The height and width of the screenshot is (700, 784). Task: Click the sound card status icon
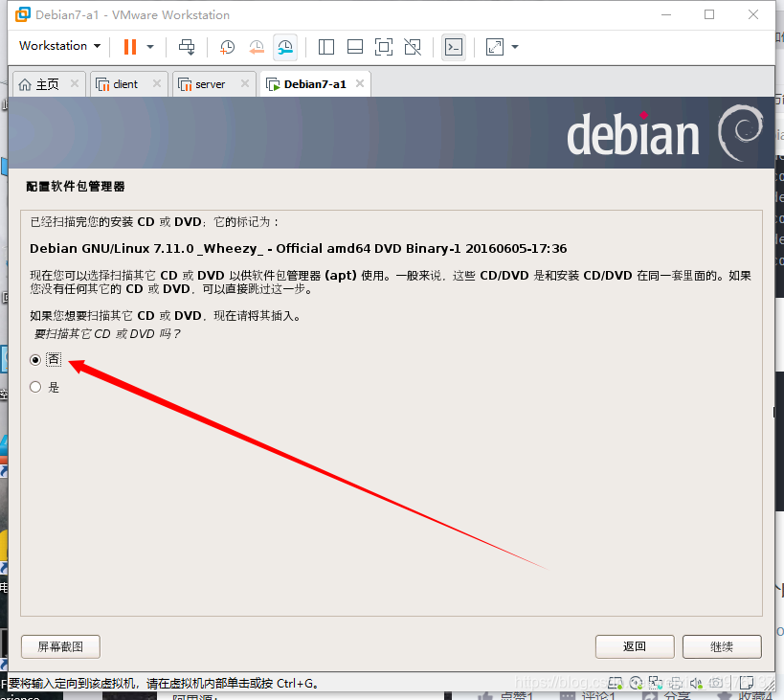pyautogui.click(x=697, y=683)
